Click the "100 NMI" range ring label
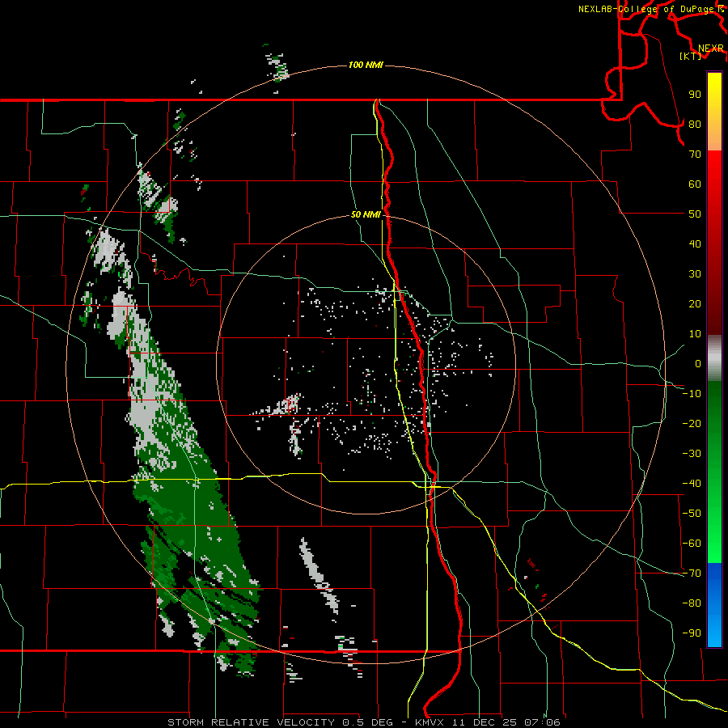This screenshot has height=728, width=728. click(366, 65)
